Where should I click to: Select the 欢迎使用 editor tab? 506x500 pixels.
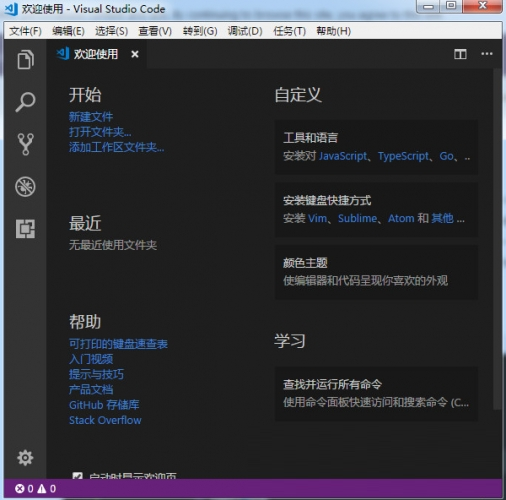pos(96,54)
